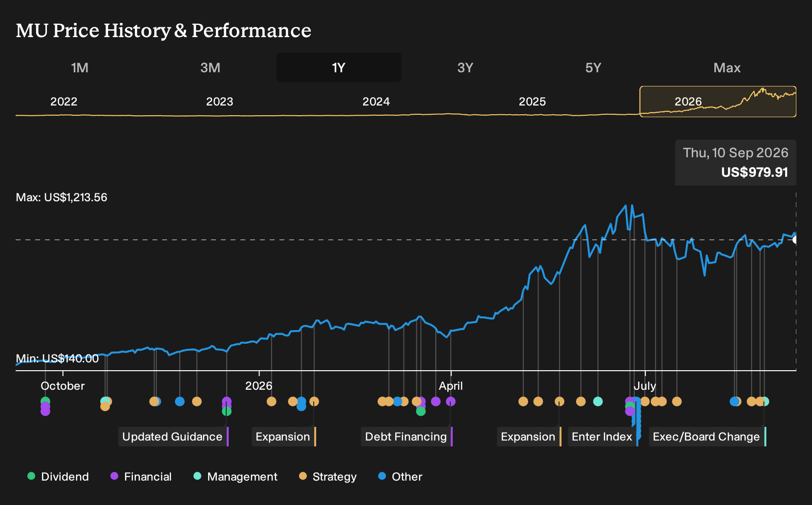The image size is (812, 505).
Task: Click the highlighted 2026 range selector window
Action: click(x=718, y=102)
